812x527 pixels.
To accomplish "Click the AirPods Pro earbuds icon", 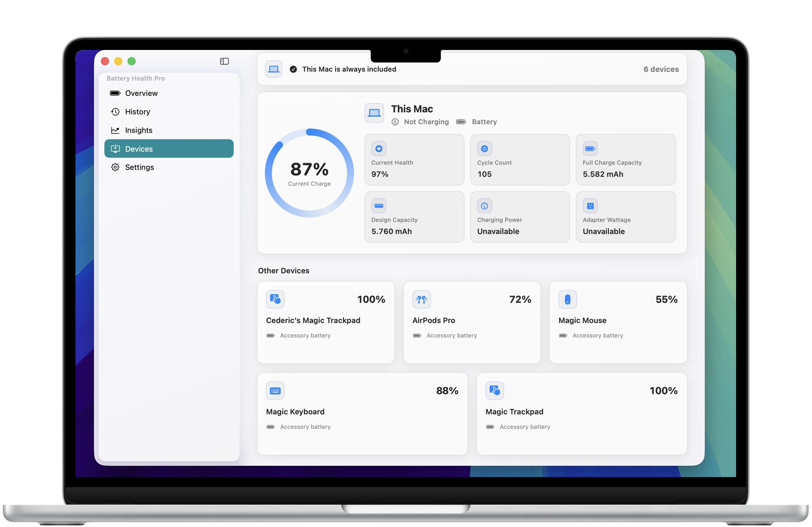I will (x=421, y=300).
